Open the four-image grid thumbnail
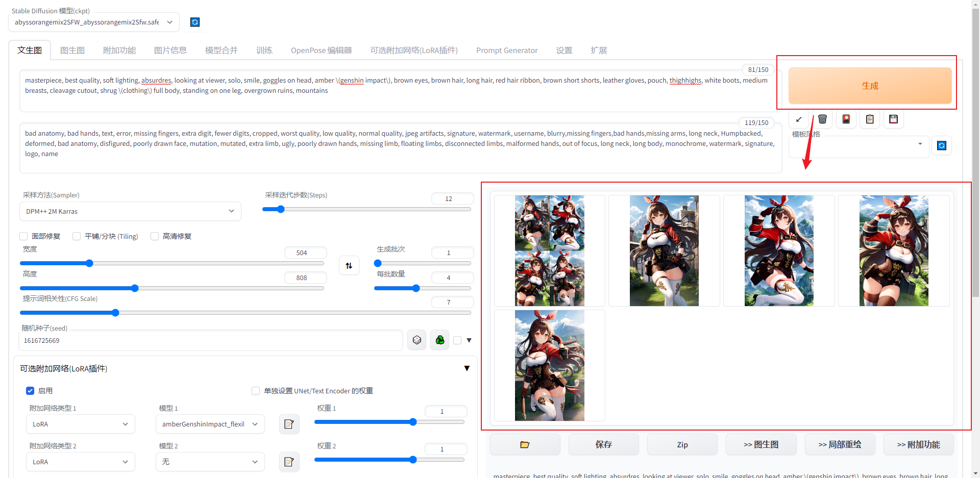The image size is (980, 478). coord(550,250)
